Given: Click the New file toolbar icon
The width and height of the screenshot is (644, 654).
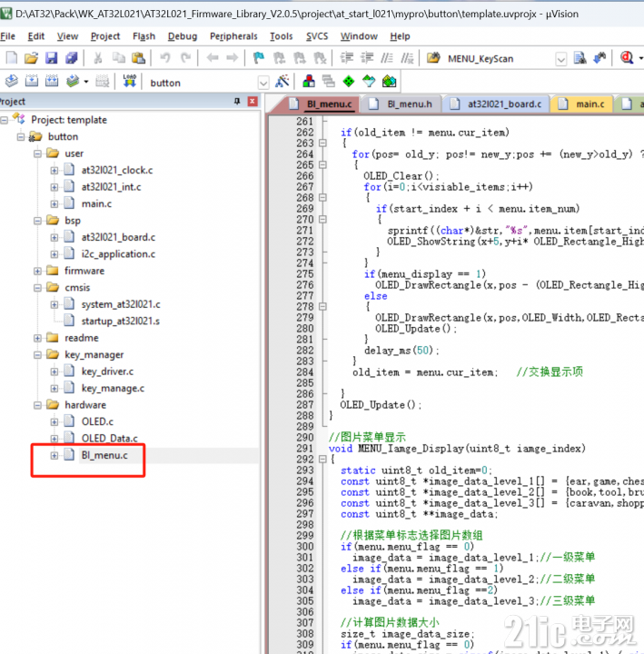Looking at the screenshot, I should 12,57.
